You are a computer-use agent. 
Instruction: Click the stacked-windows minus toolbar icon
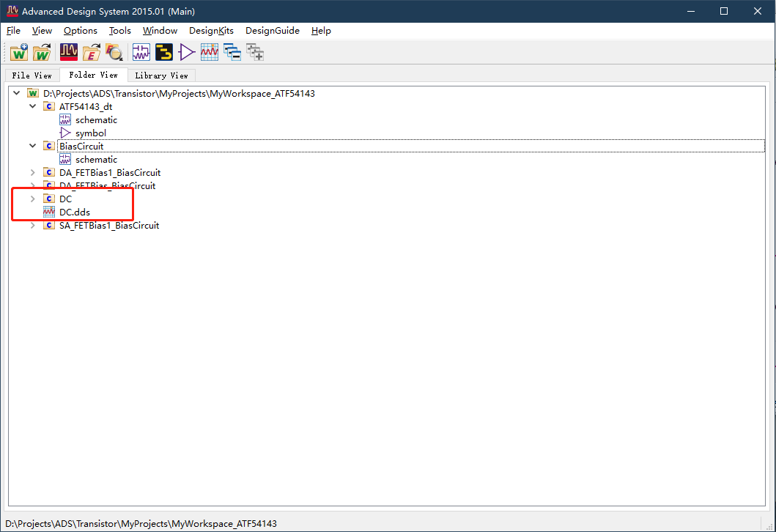coord(232,52)
